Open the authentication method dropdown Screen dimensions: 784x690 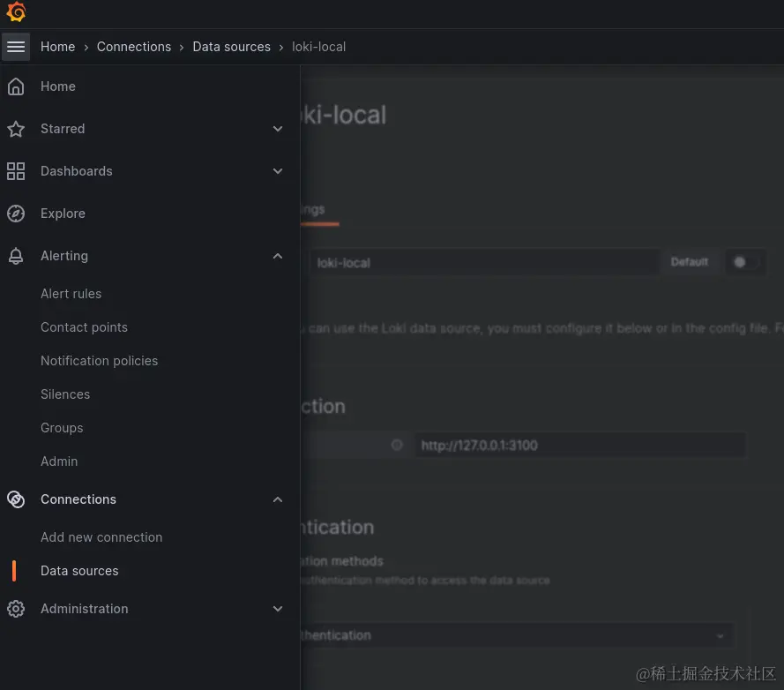click(x=719, y=634)
